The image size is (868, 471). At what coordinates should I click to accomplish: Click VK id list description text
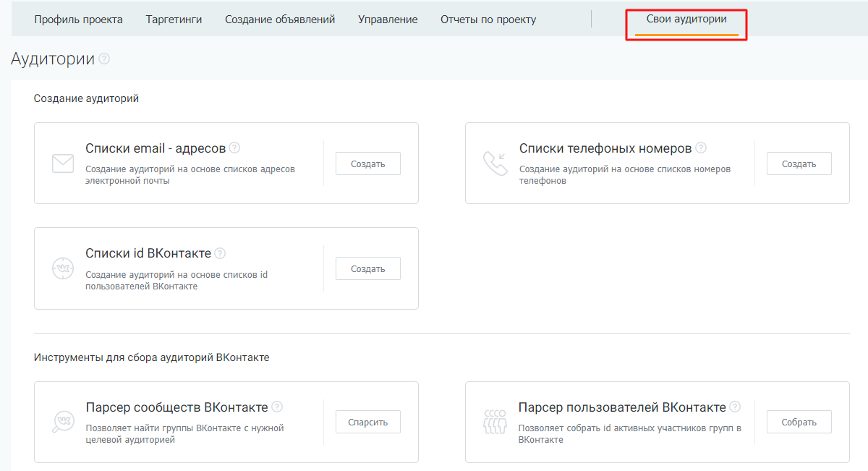pyautogui.click(x=176, y=280)
